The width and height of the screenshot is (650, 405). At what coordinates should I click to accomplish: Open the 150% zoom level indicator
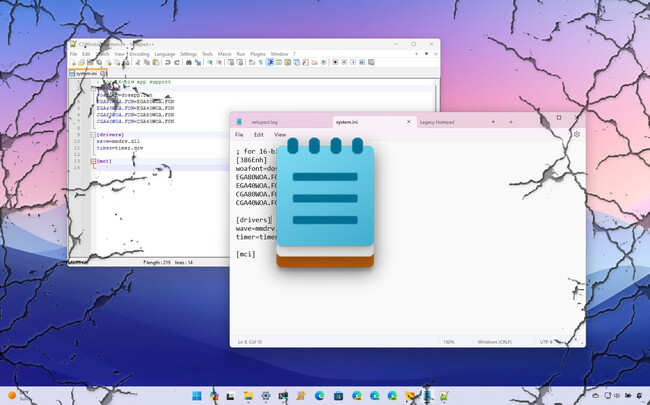coord(449,341)
